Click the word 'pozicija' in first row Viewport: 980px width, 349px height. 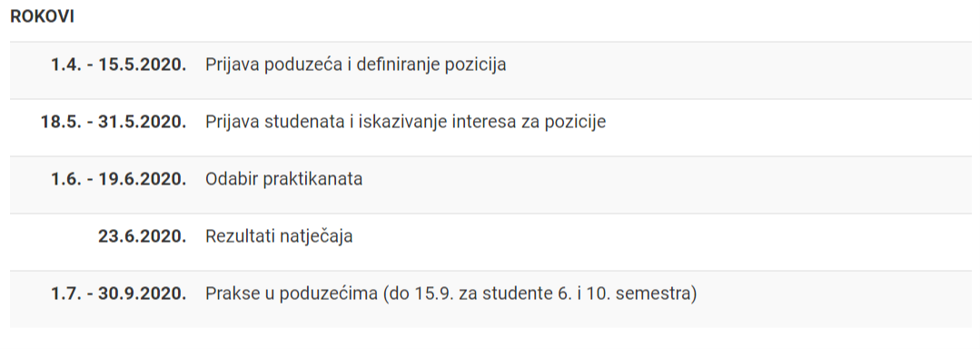click(475, 65)
